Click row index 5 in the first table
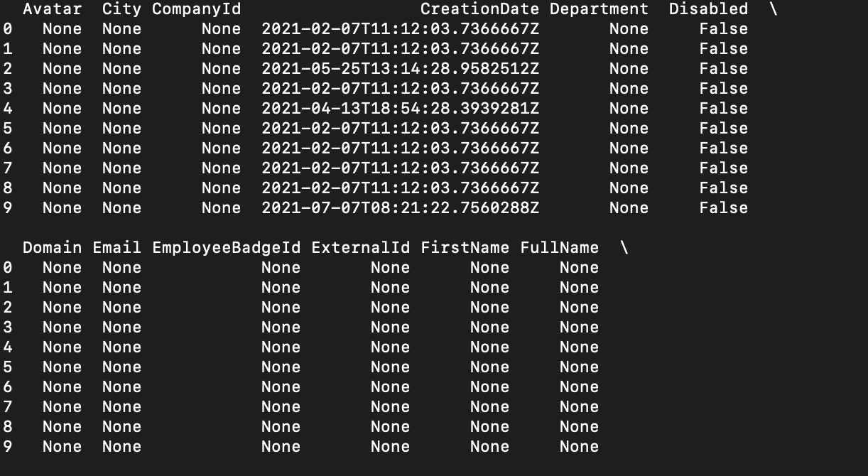The width and height of the screenshot is (868, 476). point(7,129)
